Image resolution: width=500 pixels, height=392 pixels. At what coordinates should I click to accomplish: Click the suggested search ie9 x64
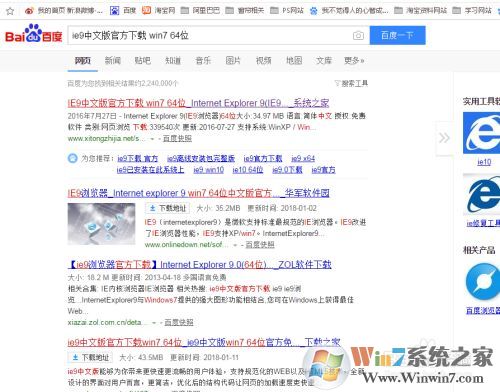(303, 159)
